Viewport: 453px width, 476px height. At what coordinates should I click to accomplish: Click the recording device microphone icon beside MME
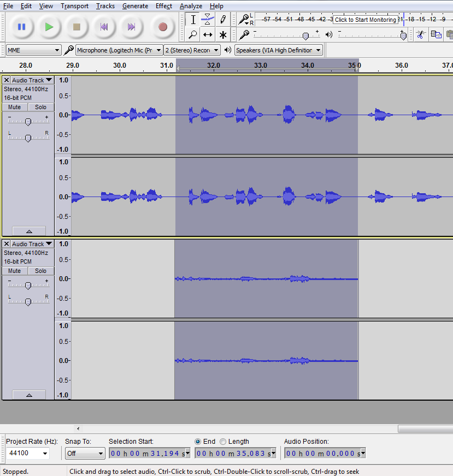coord(69,50)
